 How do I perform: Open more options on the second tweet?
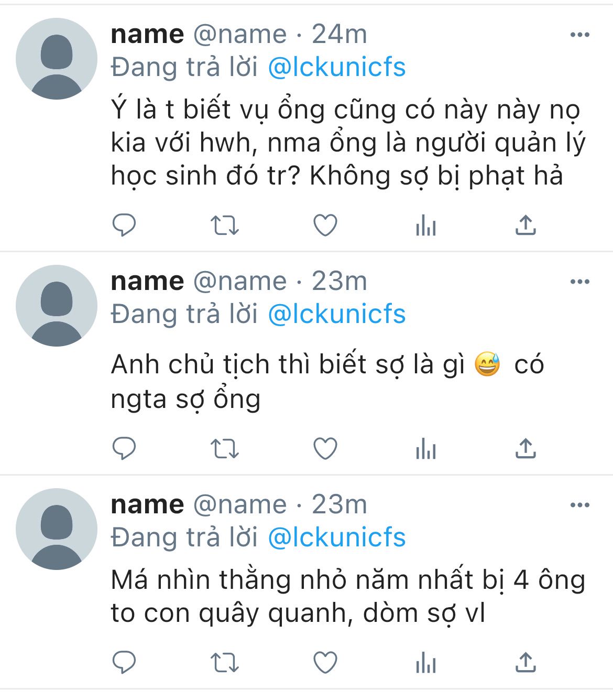coord(579,282)
